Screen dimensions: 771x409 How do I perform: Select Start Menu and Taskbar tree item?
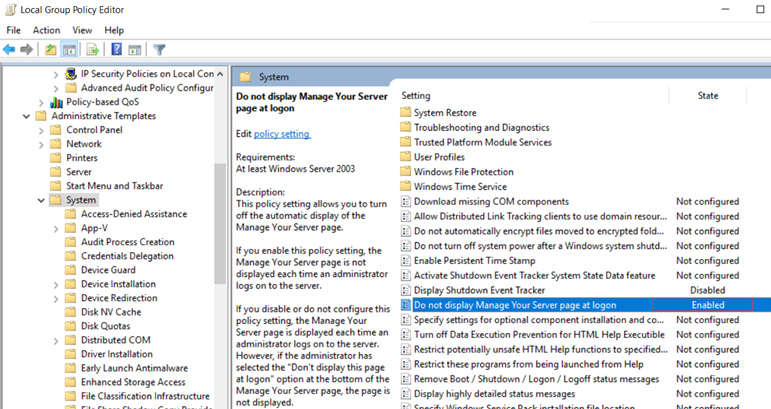click(x=115, y=186)
